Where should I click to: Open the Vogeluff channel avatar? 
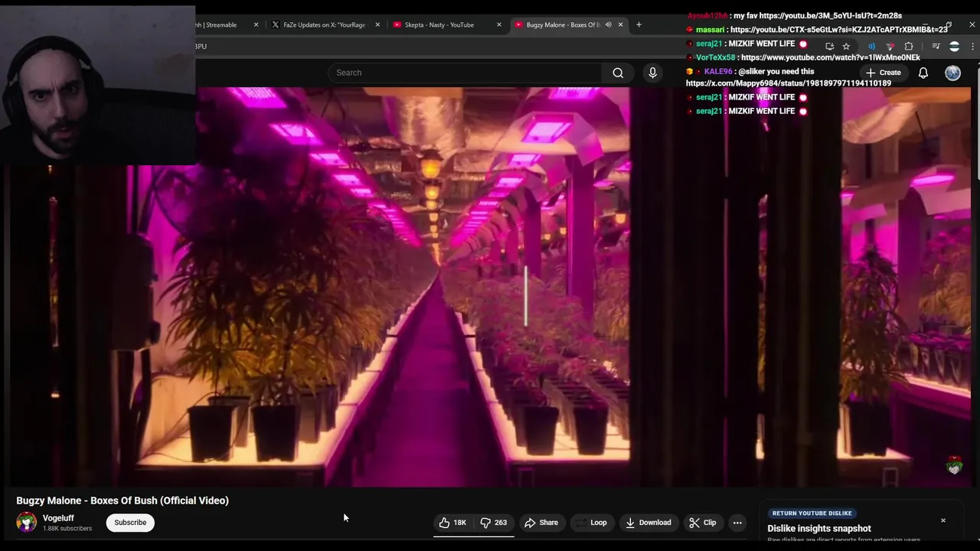point(27,523)
